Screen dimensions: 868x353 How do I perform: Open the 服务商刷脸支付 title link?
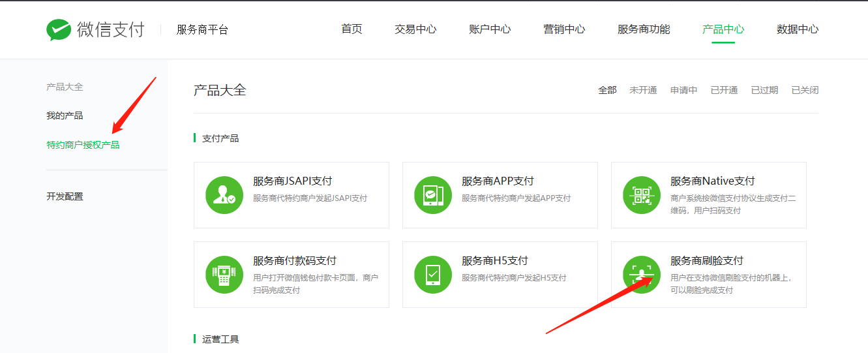pos(707,260)
